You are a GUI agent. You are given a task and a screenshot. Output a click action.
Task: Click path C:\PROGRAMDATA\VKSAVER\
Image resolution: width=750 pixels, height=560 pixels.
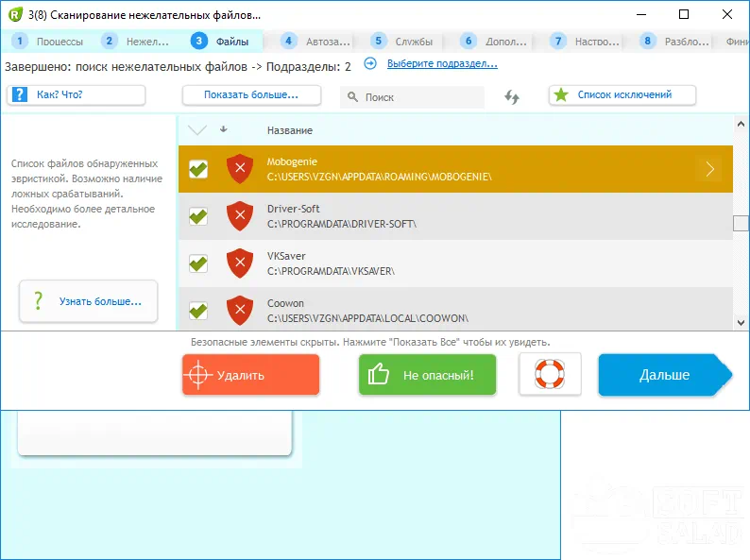(x=331, y=271)
